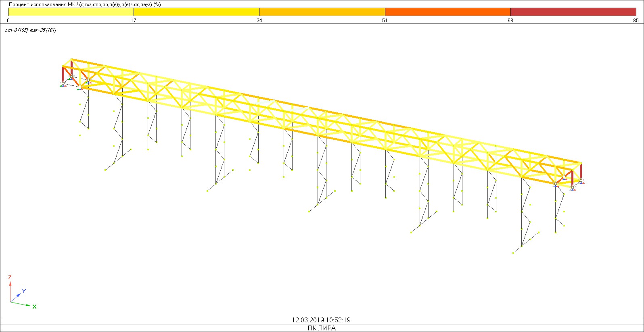Pick the amber 34–51 legend color band
This screenshot has height=332, width=644.
click(322, 12)
